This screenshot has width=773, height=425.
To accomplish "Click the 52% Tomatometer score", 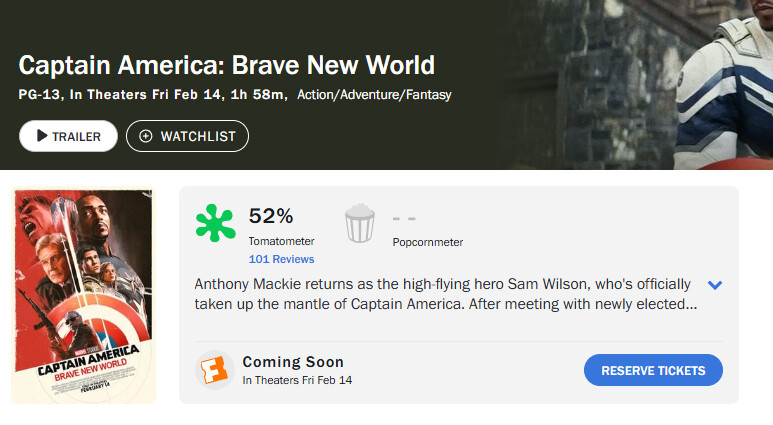I will 270,216.
